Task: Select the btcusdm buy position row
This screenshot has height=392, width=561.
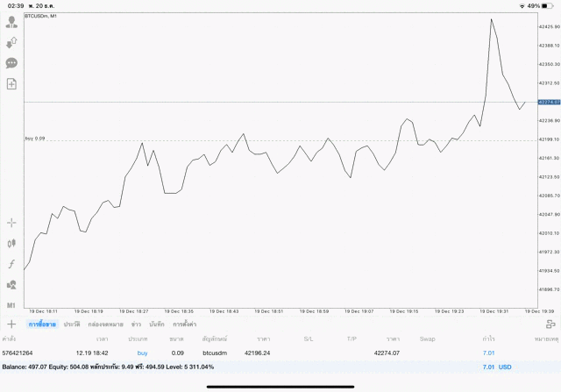Action: coord(263,353)
